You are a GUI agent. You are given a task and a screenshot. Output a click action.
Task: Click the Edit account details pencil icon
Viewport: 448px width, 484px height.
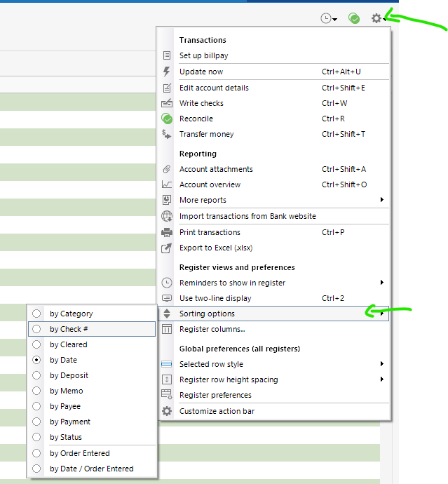point(167,88)
